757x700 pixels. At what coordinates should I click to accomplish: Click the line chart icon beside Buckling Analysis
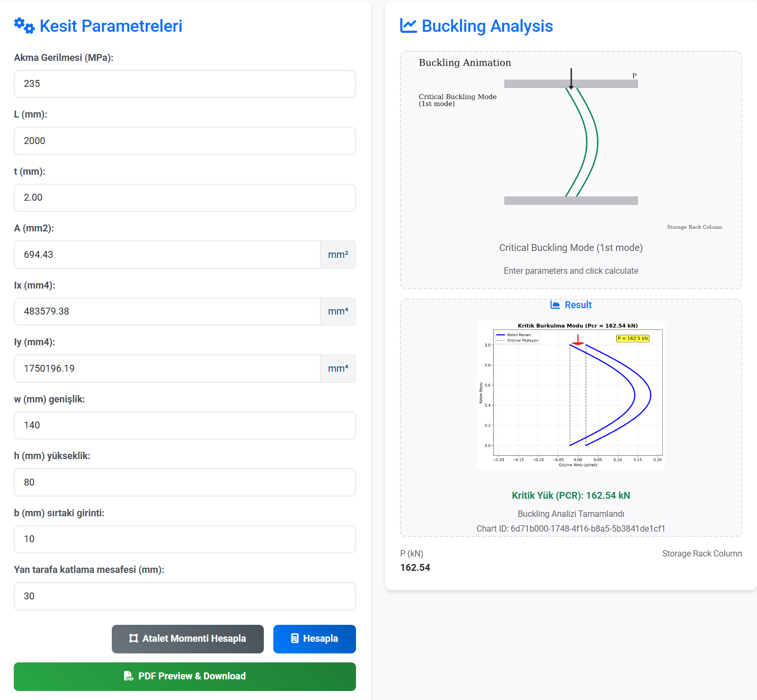[408, 25]
